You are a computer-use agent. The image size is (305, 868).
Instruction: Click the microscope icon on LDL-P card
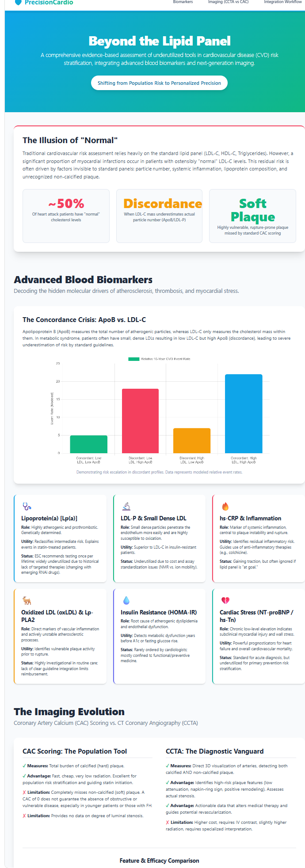coord(126,507)
